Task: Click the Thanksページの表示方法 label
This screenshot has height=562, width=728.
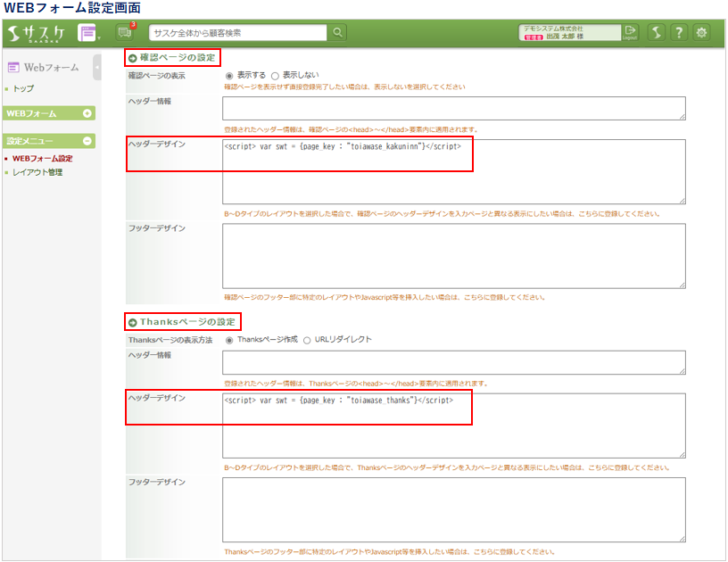Action: click(x=170, y=340)
